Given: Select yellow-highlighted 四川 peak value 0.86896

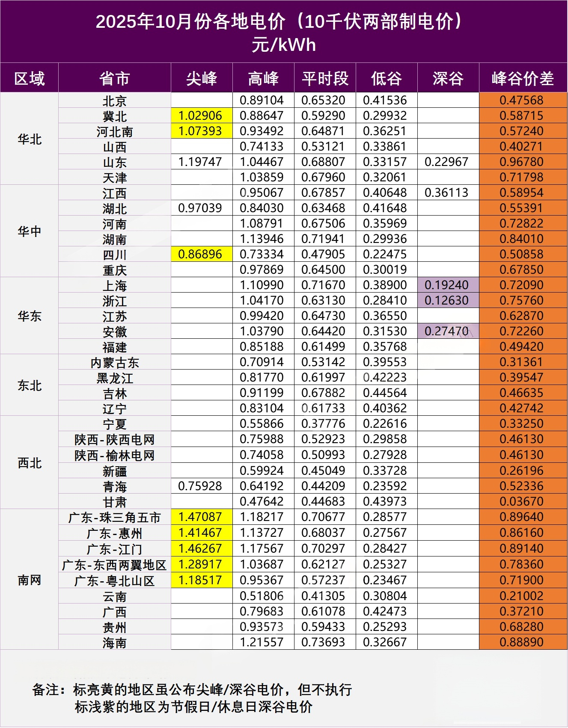Looking at the screenshot, I should point(200,255).
